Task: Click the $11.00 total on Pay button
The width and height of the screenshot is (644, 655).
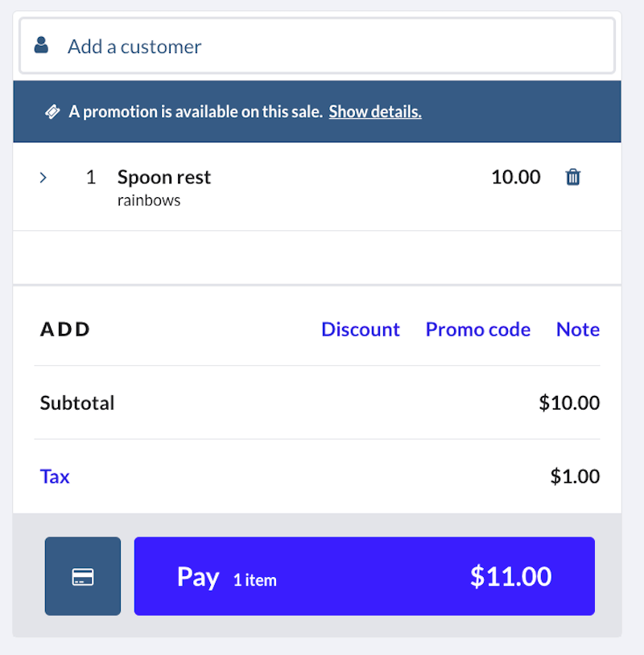Action: [x=510, y=576]
